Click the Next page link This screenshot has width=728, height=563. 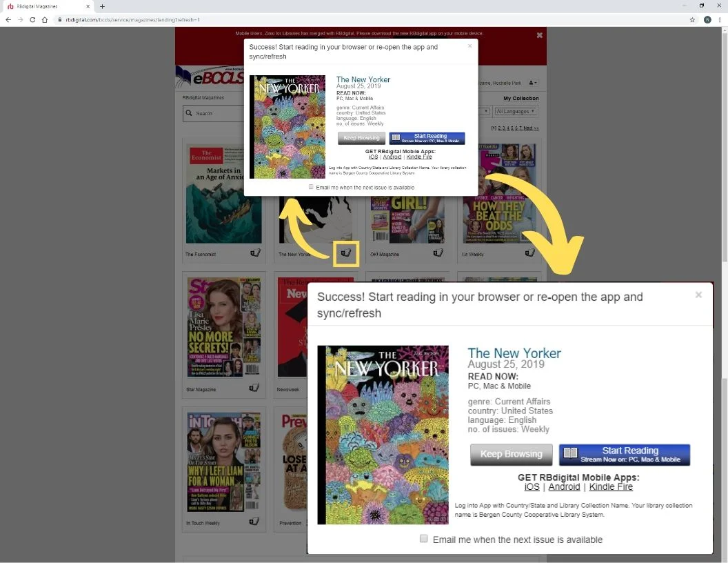[x=531, y=128]
